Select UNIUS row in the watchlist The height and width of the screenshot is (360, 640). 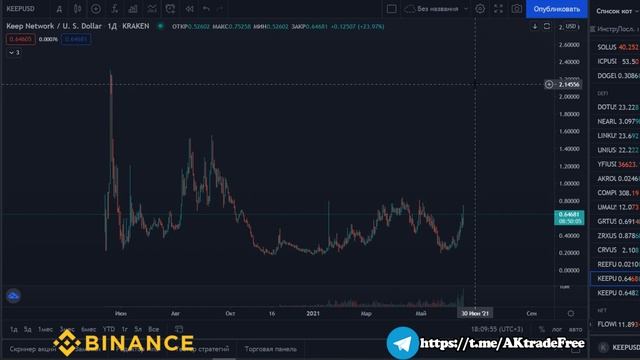[616, 150]
